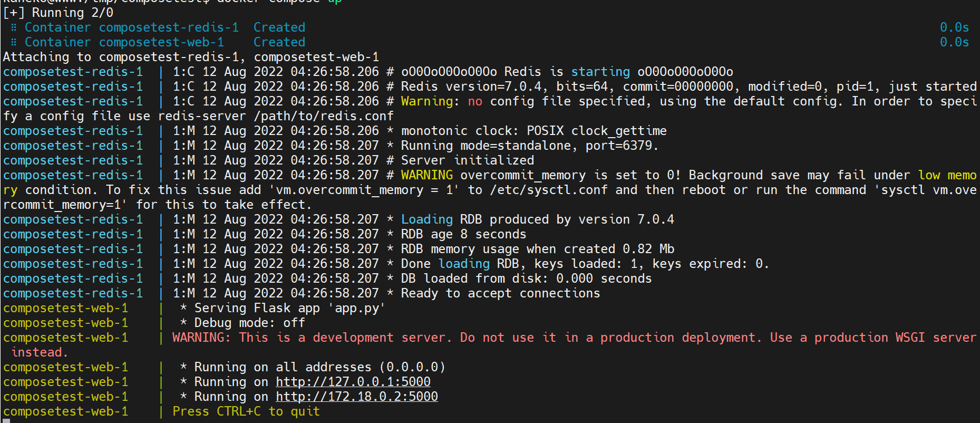Click the 'Press CTRL+C to quit' text
This screenshot has height=423, width=980.
pyautogui.click(x=246, y=411)
